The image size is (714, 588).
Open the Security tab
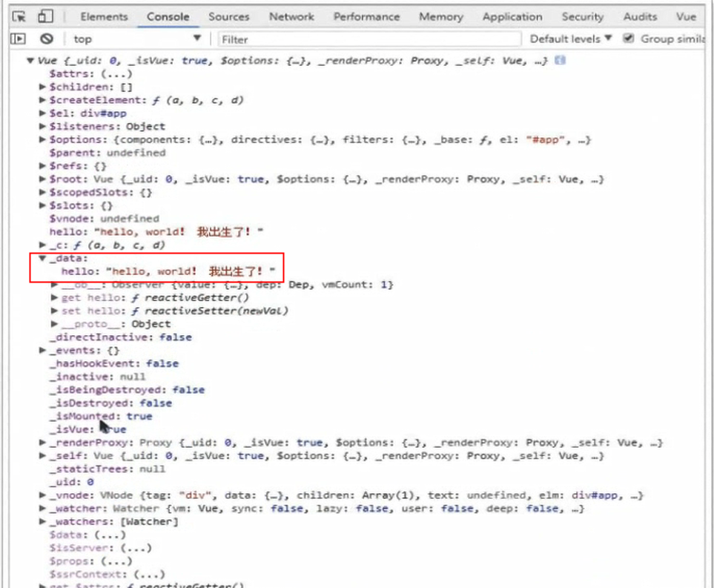pyautogui.click(x=583, y=17)
